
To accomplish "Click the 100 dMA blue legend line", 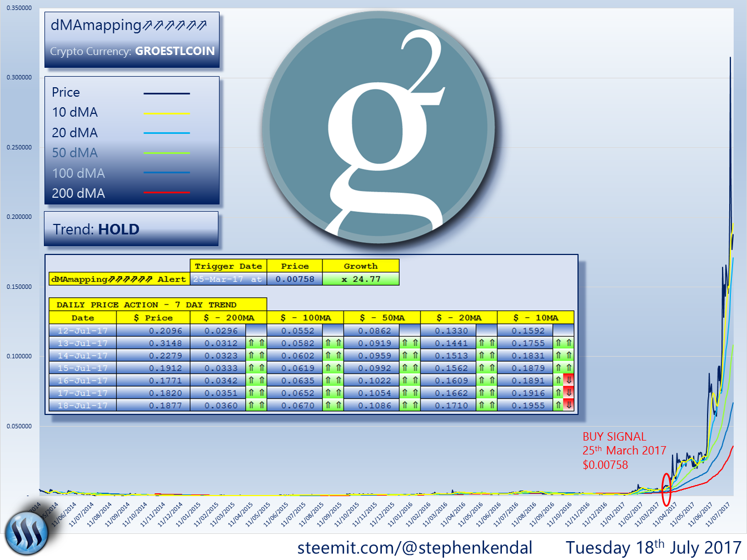I will coord(167,173).
